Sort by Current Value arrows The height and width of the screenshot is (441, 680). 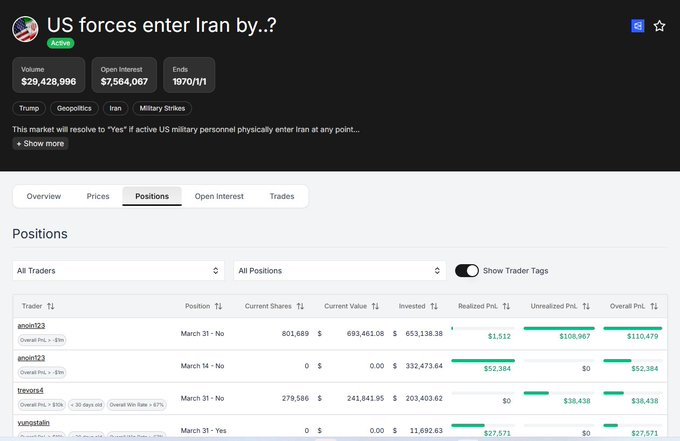(x=375, y=306)
